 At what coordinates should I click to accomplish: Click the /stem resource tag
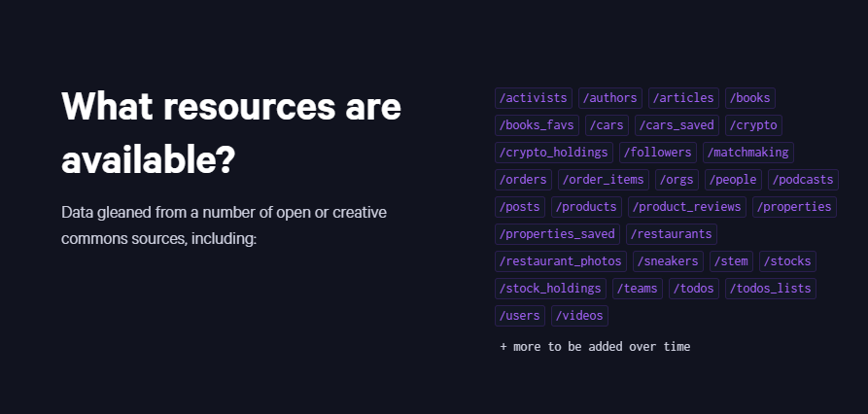731,260
